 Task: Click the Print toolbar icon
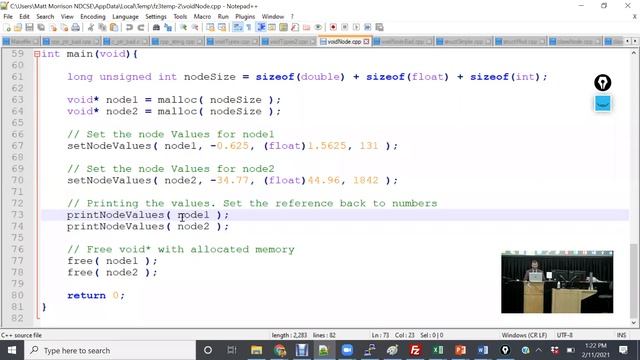[76, 27]
